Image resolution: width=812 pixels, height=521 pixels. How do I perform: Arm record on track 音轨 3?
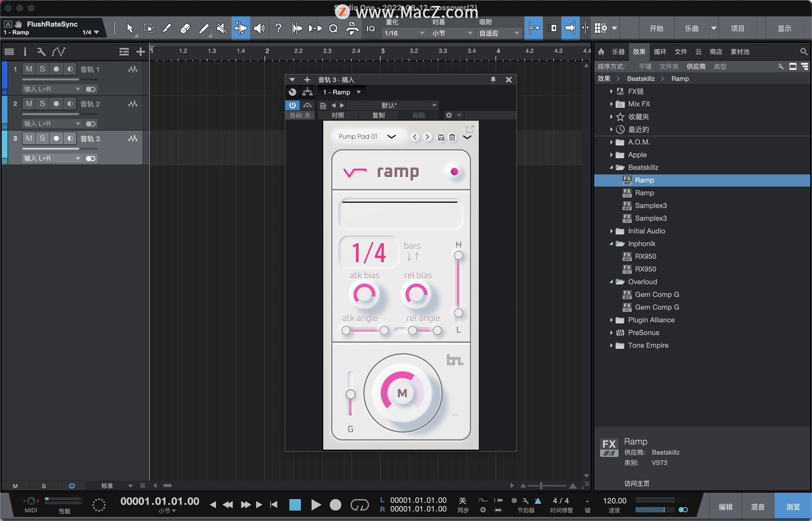click(56, 138)
